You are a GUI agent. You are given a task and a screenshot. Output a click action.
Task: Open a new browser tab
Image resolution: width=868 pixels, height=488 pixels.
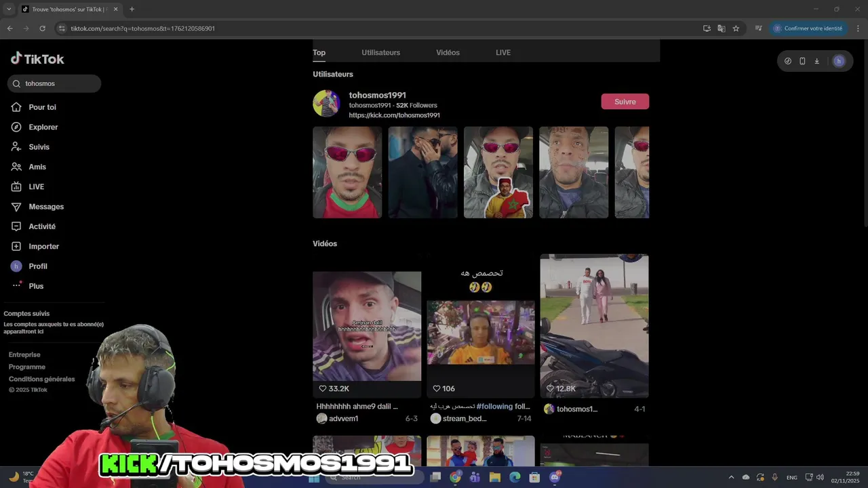[x=132, y=9]
